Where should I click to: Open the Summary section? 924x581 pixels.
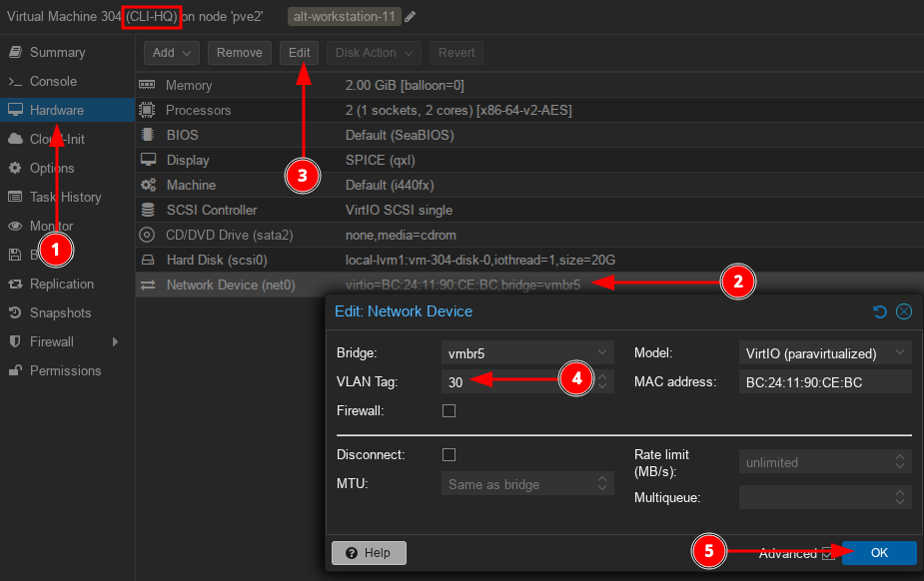pos(57,52)
